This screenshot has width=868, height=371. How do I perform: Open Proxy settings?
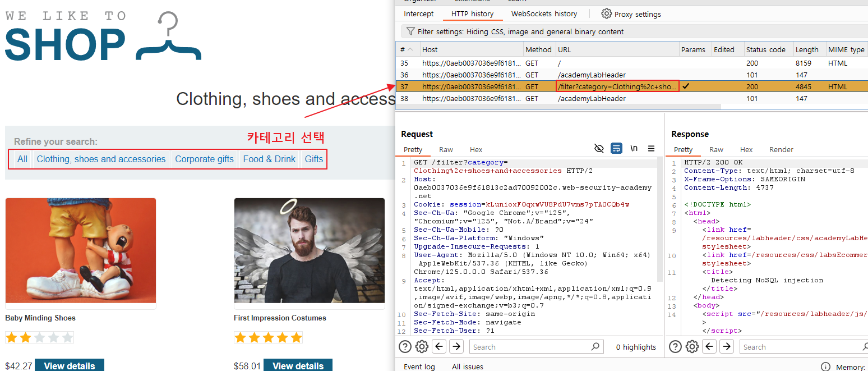tap(631, 13)
